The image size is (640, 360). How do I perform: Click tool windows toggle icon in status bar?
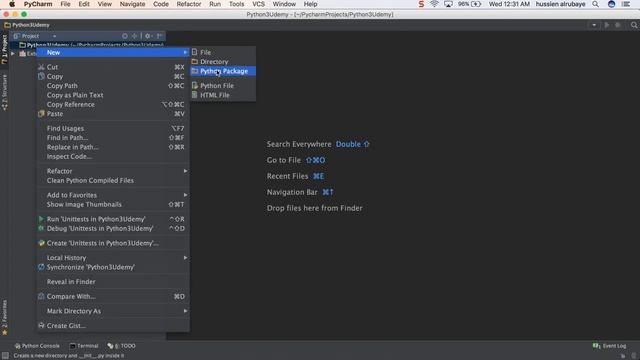pyautogui.click(x=5, y=356)
